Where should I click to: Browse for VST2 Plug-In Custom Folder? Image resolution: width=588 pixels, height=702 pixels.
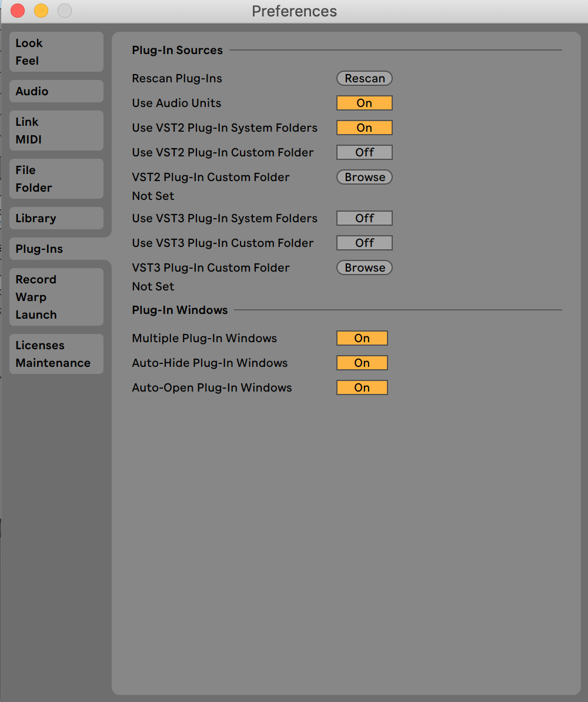(365, 178)
